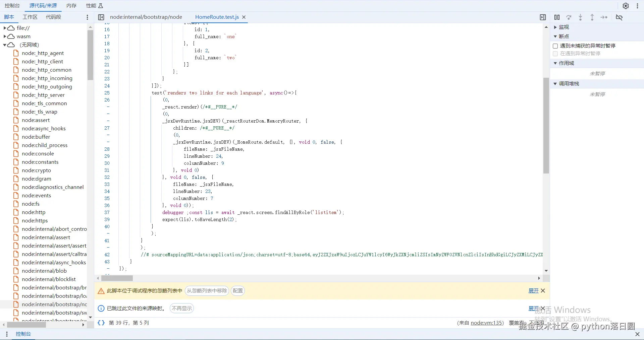Click the cloud icon next to wasm
Image resolution: width=644 pixels, height=340 pixels.
(x=11, y=36)
